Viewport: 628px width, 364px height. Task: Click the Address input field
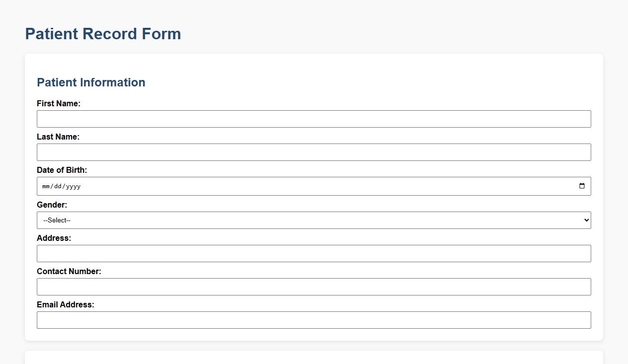pyautogui.click(x=314, y=253)
